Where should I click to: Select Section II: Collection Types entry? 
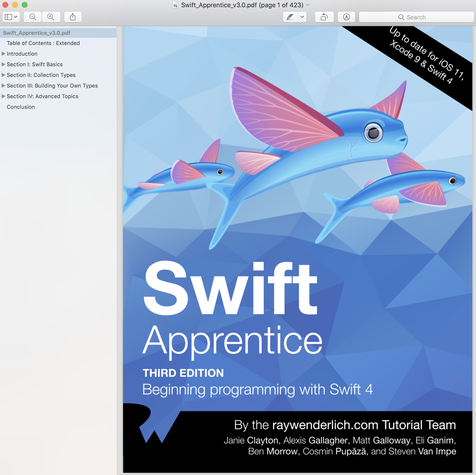41,75
